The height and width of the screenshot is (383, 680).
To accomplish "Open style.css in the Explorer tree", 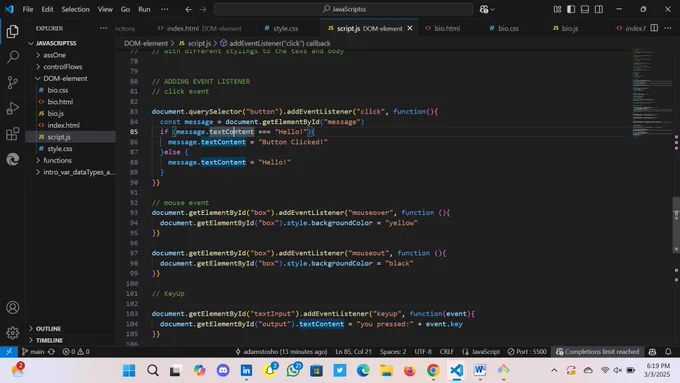I will click(x=60, y=149).
